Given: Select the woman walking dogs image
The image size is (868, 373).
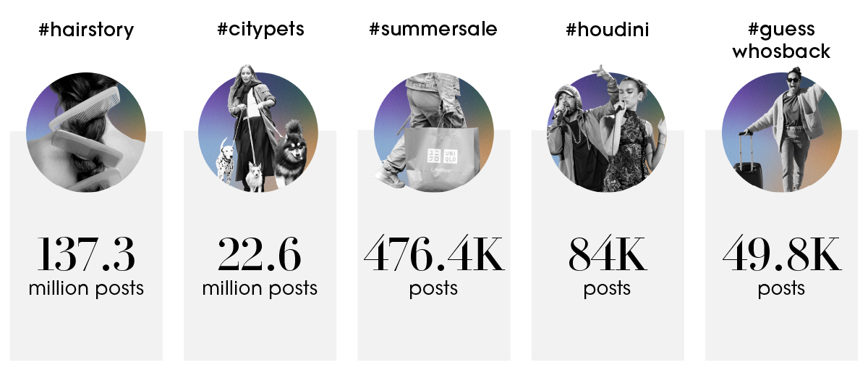Looking at the screenshot, I should [258, 129].
